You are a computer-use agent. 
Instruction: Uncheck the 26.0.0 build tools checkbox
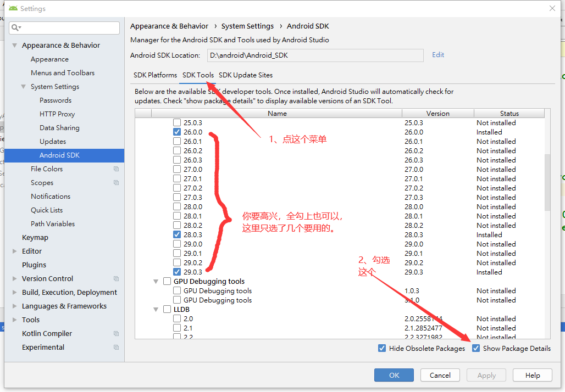point(177,132)
